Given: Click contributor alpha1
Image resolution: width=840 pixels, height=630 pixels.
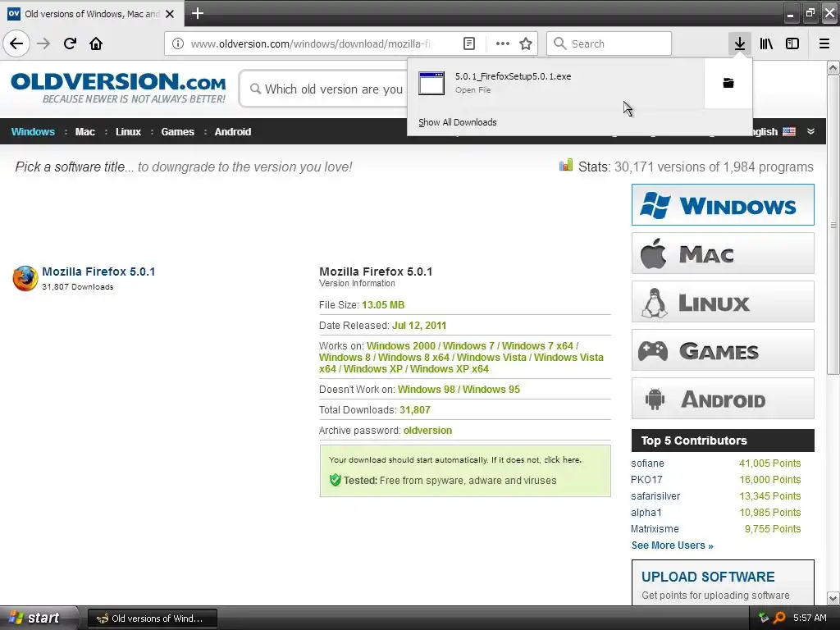Looking at the screenshot, I should tap(646, 513).
